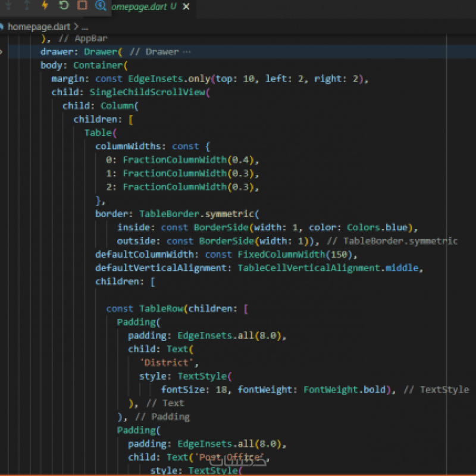Viewport: 476px width, 476px height.
Task: Close the homepage.dart editor tab
Action: (x=186, y=7)
